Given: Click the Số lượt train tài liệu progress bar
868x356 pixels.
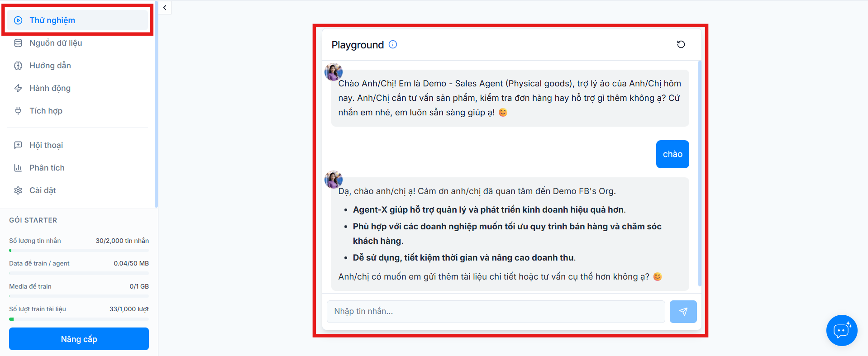Looking at the screenshot, I should (79, 319).
